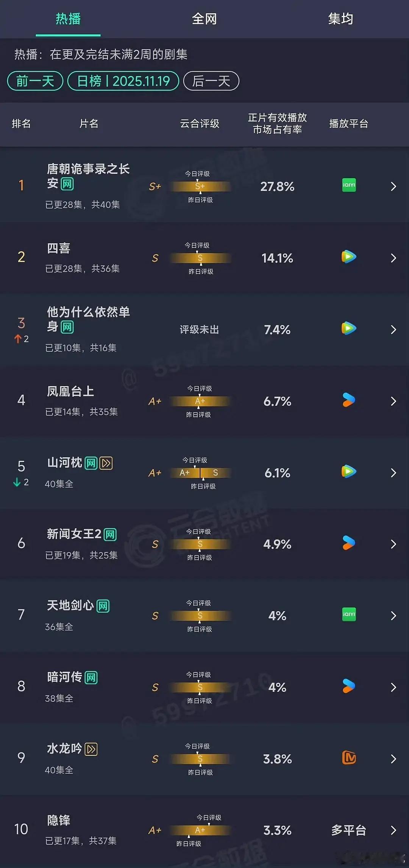Expand details for 隐锋 via its chevron

point(393,830)
